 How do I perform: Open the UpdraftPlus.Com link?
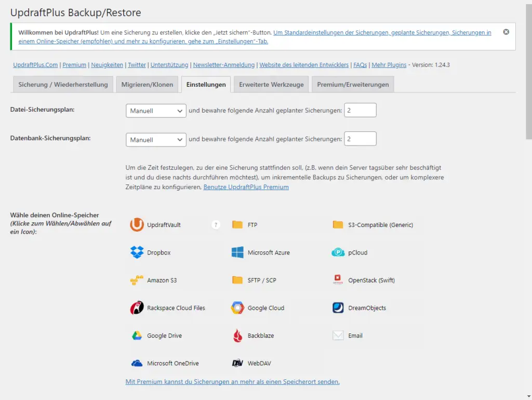(x=35, y=65)
